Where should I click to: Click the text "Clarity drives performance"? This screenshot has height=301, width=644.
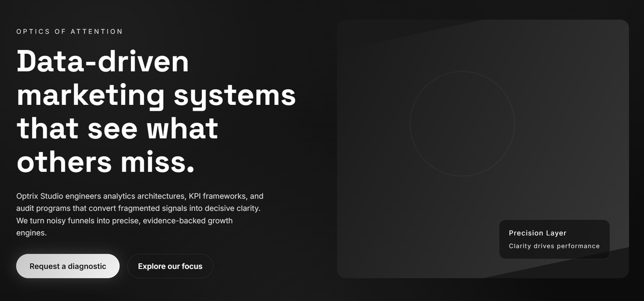(554, 246)
